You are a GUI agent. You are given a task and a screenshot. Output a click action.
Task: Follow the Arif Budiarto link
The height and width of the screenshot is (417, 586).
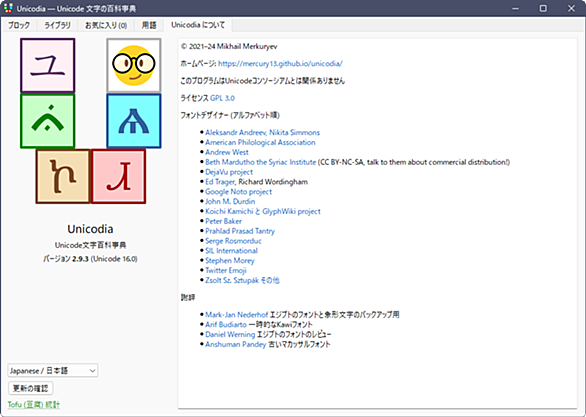[x=226, y=325]
